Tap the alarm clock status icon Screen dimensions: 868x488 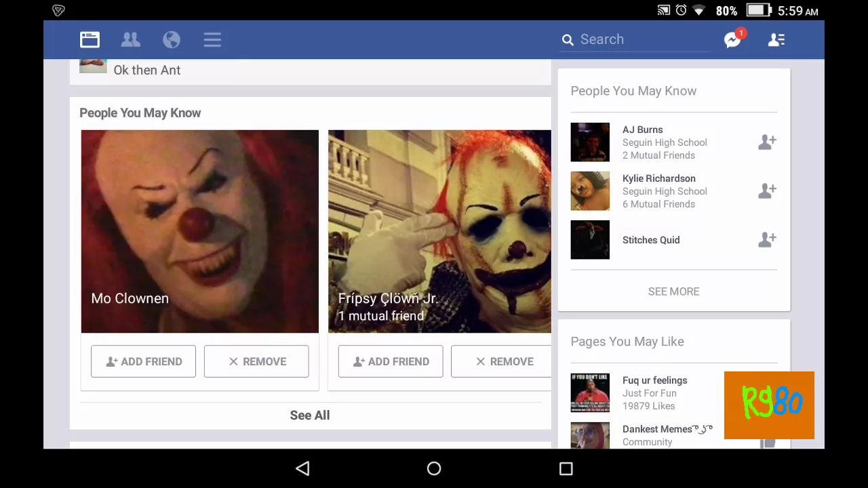tap(681, 10)
